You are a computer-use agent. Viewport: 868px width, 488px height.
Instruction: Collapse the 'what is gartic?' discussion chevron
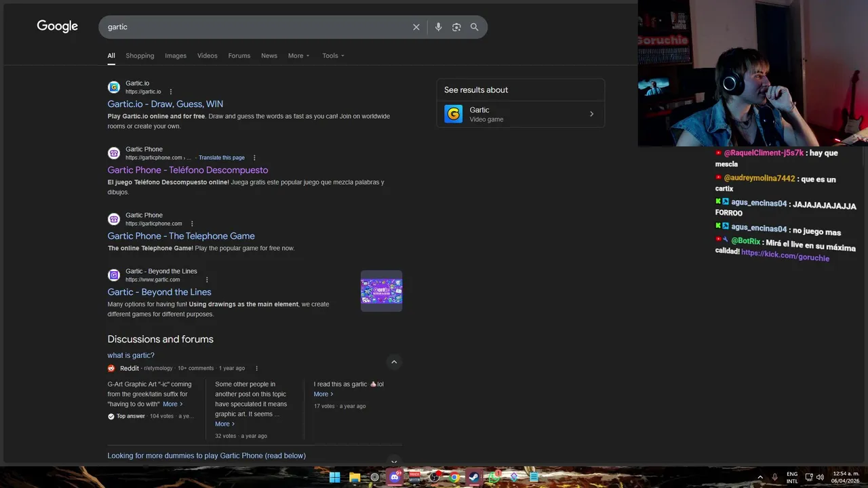point(394,362)
